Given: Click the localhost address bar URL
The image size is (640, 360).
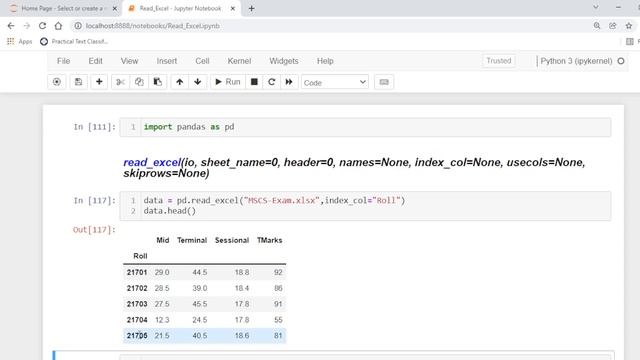Looking at the screenshot, I should (153, 26).
